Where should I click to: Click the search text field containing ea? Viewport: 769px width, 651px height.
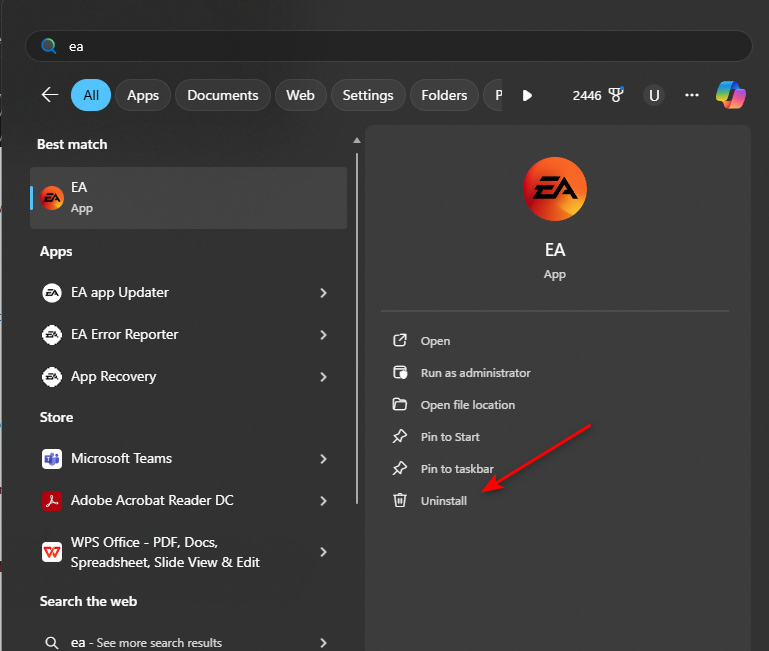(400, 46)
